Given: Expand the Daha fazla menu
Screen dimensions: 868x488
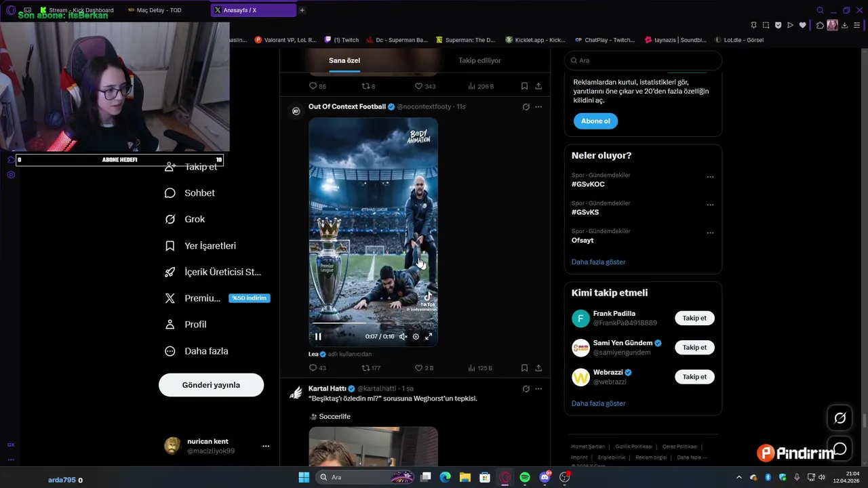Looking at the screenshot, I should (x=197, y=351).
